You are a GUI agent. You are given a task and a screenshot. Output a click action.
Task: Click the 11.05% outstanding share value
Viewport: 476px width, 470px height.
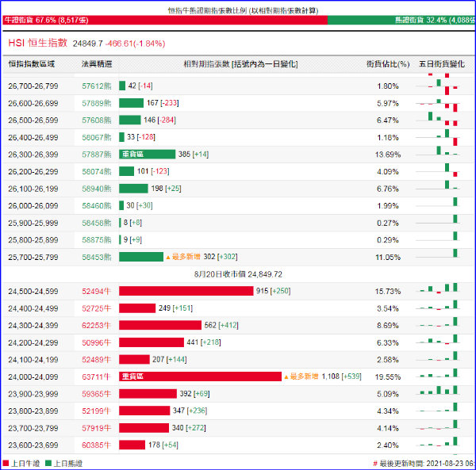pyautogui.click(x=388, y=257)
